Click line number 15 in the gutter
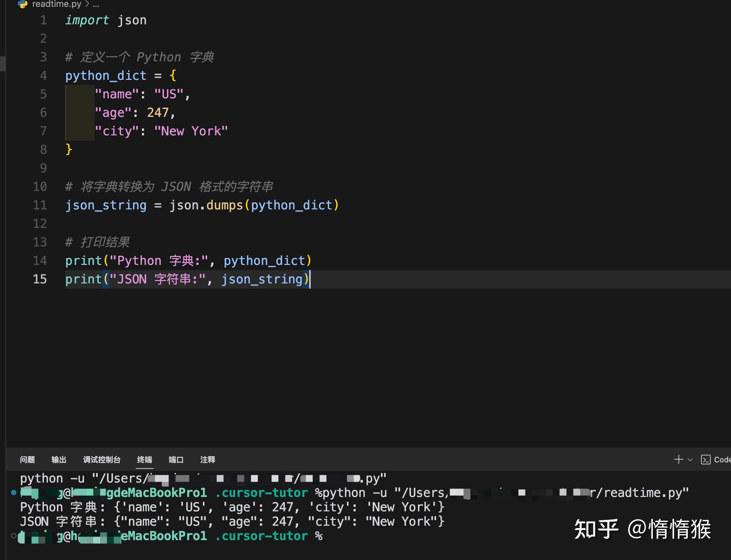The image size is (731, 560). tap(40, 279)
